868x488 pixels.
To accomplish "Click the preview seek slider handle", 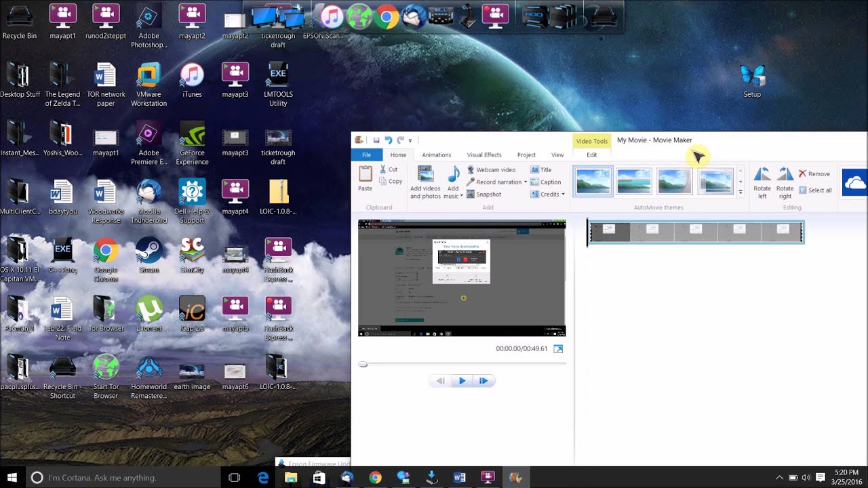I will tap(363, 364).
